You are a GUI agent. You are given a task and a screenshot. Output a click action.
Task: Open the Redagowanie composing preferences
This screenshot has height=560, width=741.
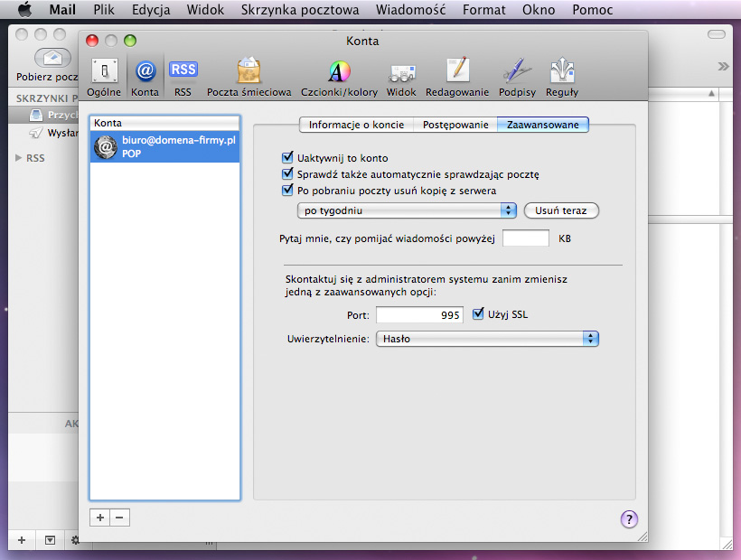click(457, 77)
